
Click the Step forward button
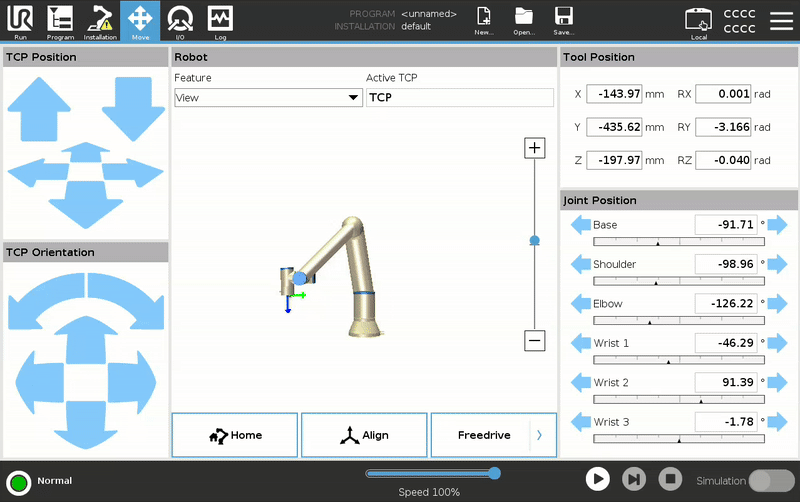pyautogui.click(x=634, y=479)
